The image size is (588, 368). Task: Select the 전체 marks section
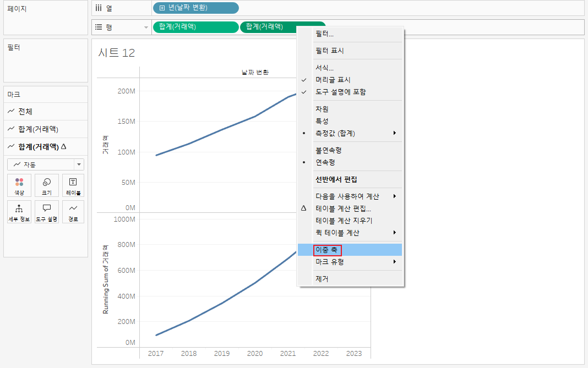click(x=46, y=111)
